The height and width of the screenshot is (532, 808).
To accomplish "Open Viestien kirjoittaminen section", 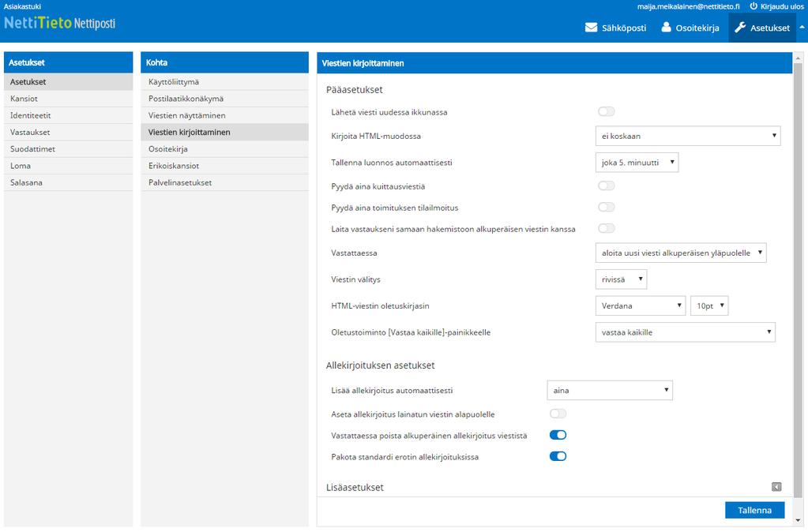I will (x=224, y=132).
